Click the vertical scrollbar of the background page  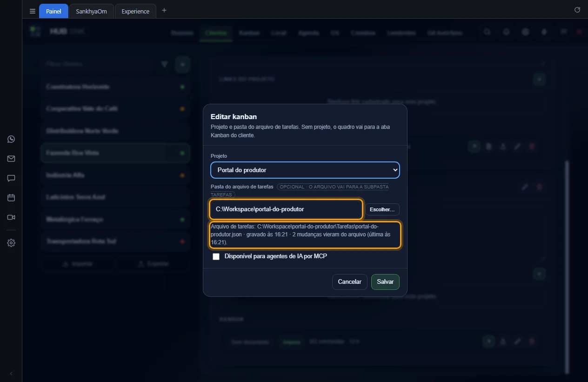[x=567, y=267]
